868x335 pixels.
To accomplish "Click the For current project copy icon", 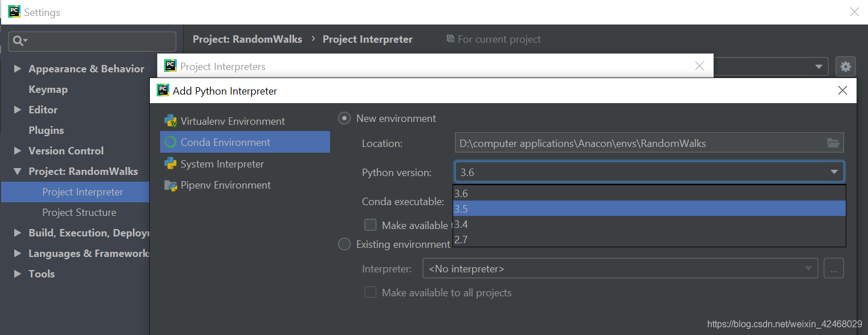I will click(450, 39).
